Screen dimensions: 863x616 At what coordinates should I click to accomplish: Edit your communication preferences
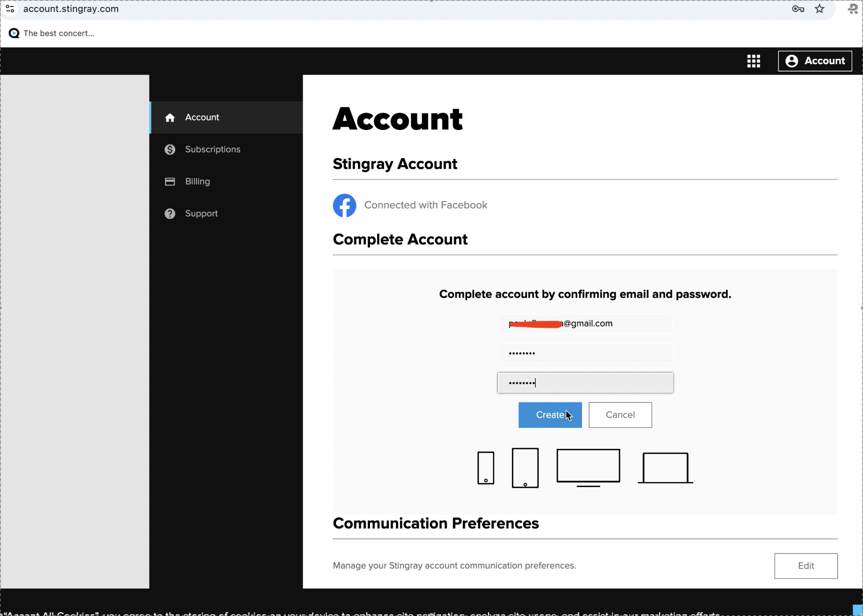[805, 565]
